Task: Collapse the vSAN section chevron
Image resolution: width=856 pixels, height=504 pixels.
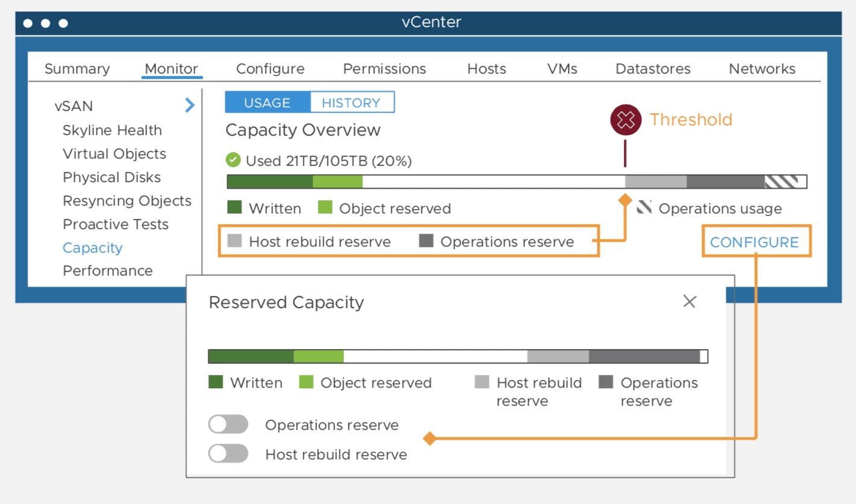Action: coord(190,106)
